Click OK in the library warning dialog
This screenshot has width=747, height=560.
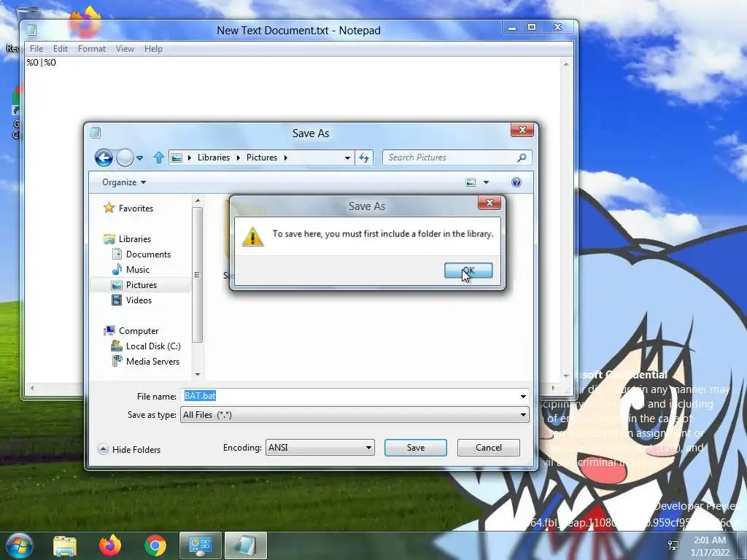point(468,271)
